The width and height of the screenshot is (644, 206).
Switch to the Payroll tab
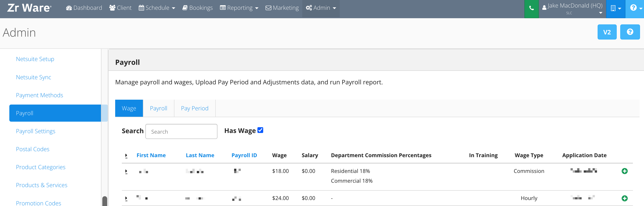[x=158, y=108]
